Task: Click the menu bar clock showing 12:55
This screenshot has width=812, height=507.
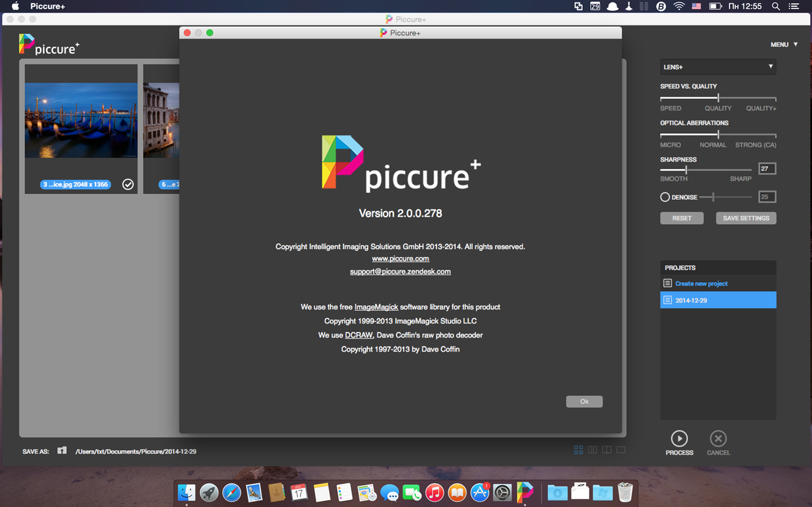Action: (x=745, y=6)
